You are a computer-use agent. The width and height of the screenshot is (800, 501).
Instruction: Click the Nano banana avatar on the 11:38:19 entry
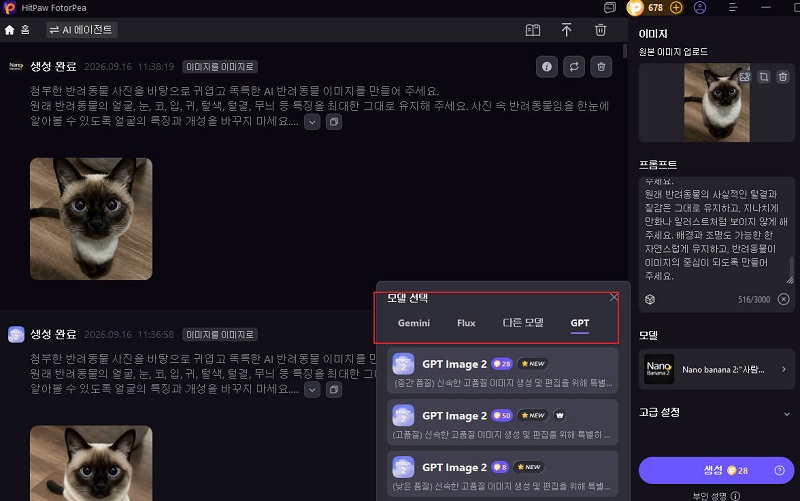tap(16, 66)
